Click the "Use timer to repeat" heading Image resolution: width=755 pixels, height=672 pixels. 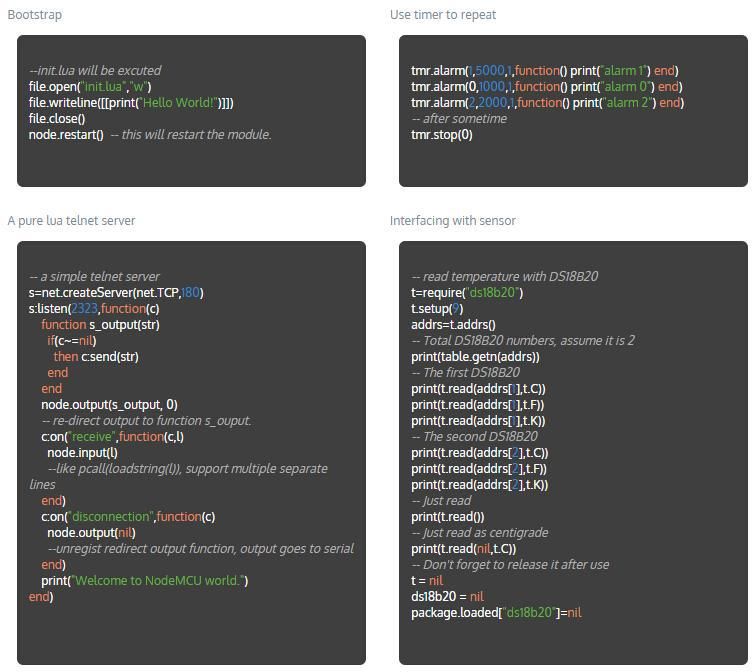442,15
